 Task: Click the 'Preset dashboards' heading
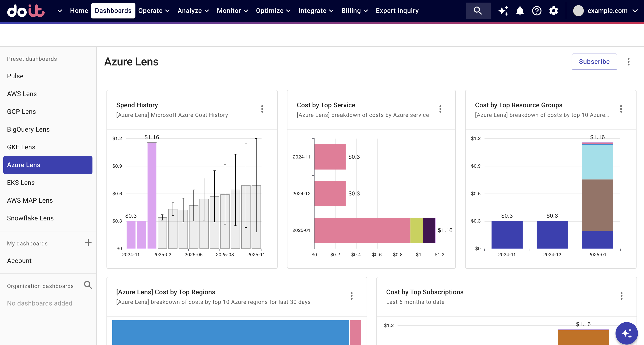point(32,59)
